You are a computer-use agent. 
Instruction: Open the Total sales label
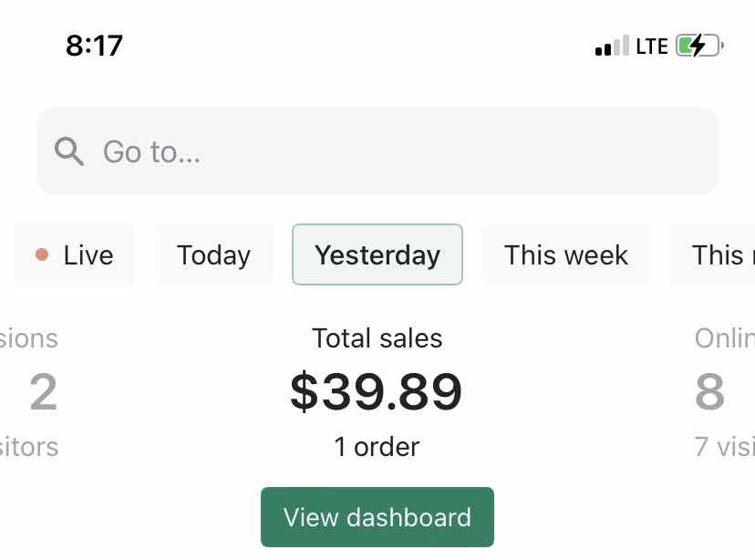tap(377, 338)
